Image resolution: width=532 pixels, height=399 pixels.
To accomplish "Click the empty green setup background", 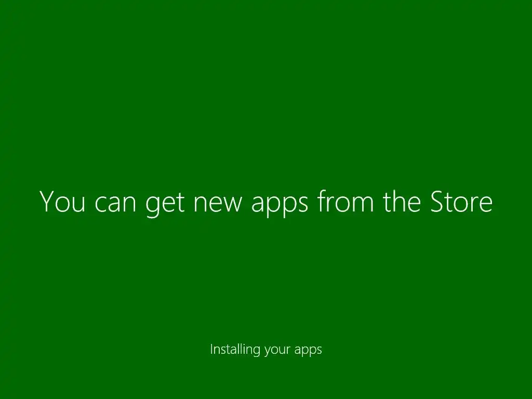I will click(266, 85).
